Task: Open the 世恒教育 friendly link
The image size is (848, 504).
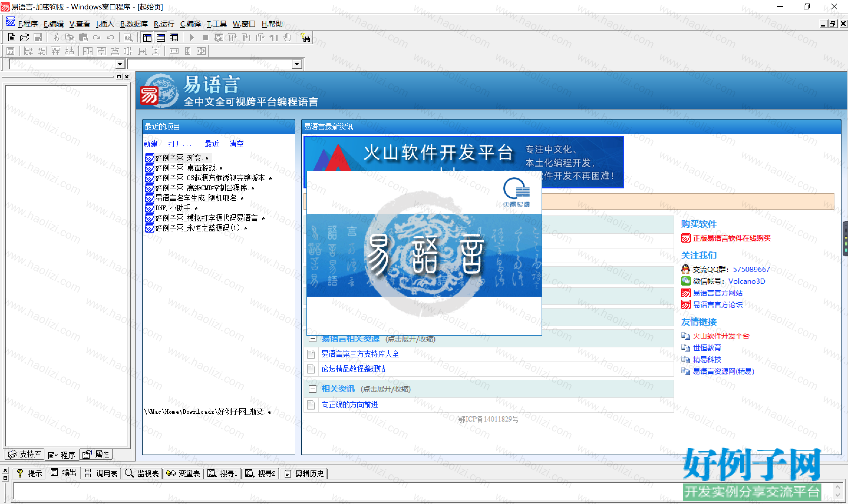Action: (707, 347)
